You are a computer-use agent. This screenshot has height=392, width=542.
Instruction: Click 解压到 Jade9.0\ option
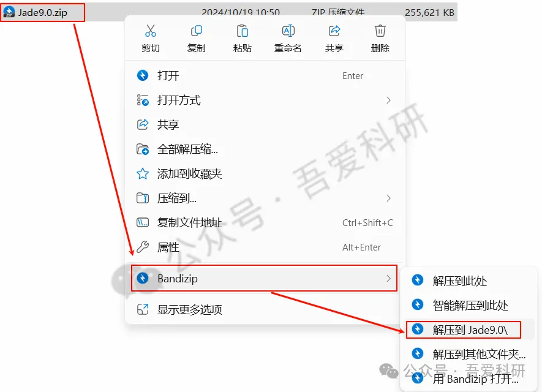[470, 330]
